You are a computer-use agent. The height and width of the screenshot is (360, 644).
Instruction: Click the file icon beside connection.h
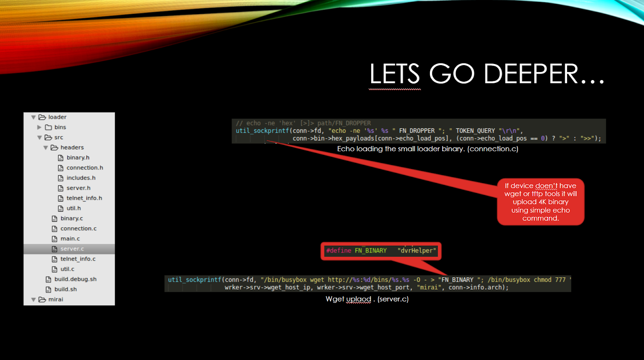click(61, 168)
